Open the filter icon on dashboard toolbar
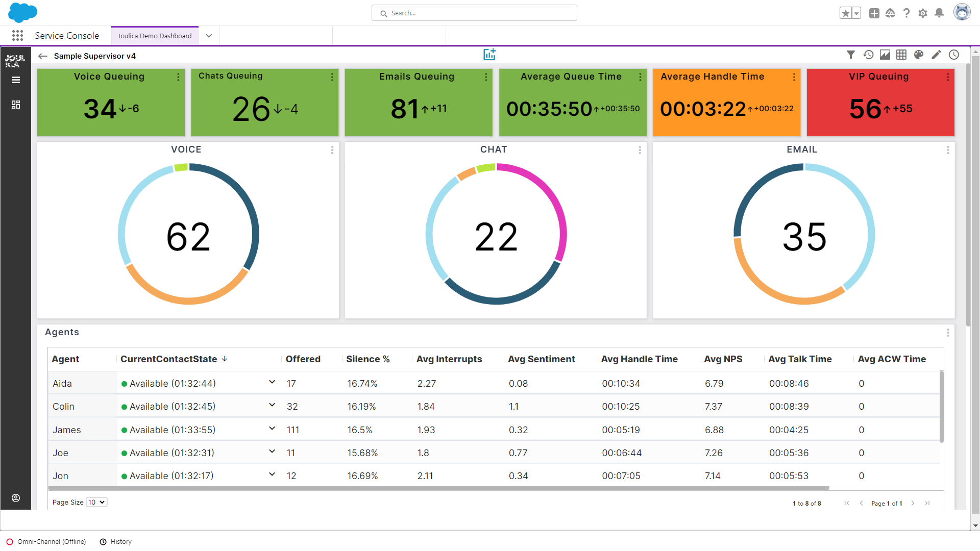This screenshot has height=551, width=980. click(851, 55)
